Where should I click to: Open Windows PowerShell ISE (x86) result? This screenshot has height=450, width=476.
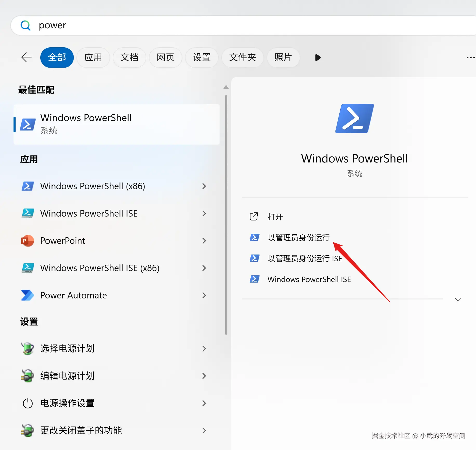tap(116, 268)
